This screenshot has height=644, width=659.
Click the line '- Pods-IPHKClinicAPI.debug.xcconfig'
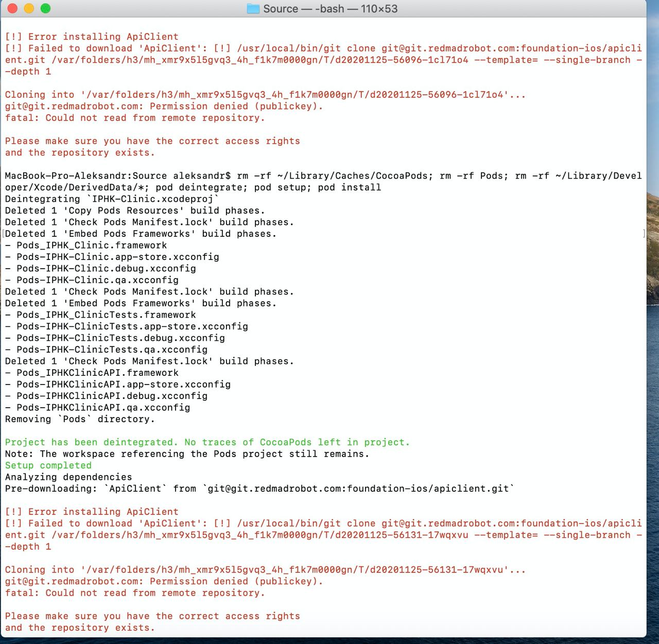tap(106, 396)
